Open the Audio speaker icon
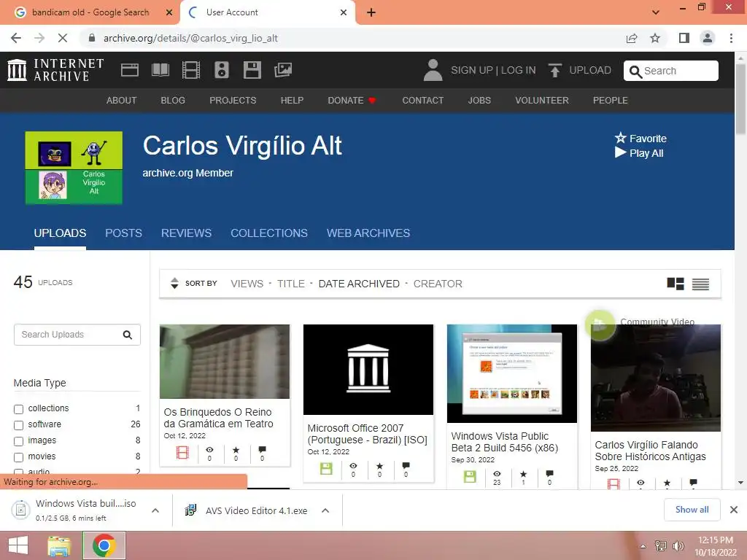This screenshot has height=560, width=747. pyautogui.click(x=222, y=70)
